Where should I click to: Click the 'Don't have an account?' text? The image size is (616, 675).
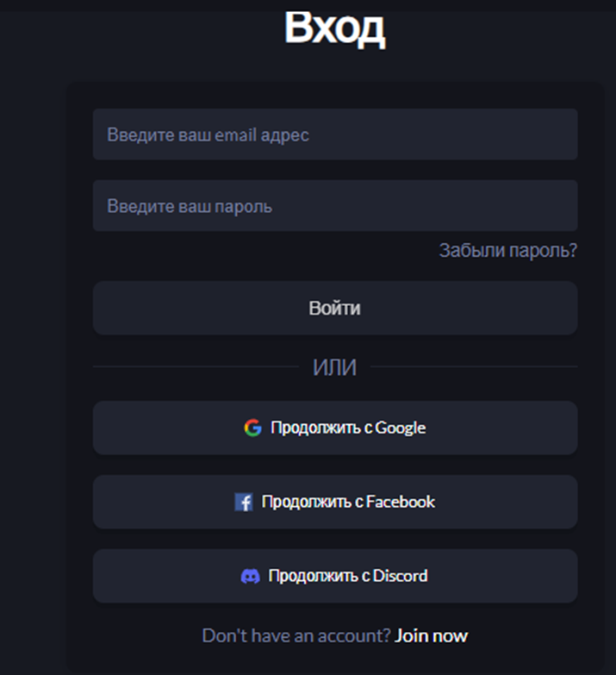click(x=296, y=636)
